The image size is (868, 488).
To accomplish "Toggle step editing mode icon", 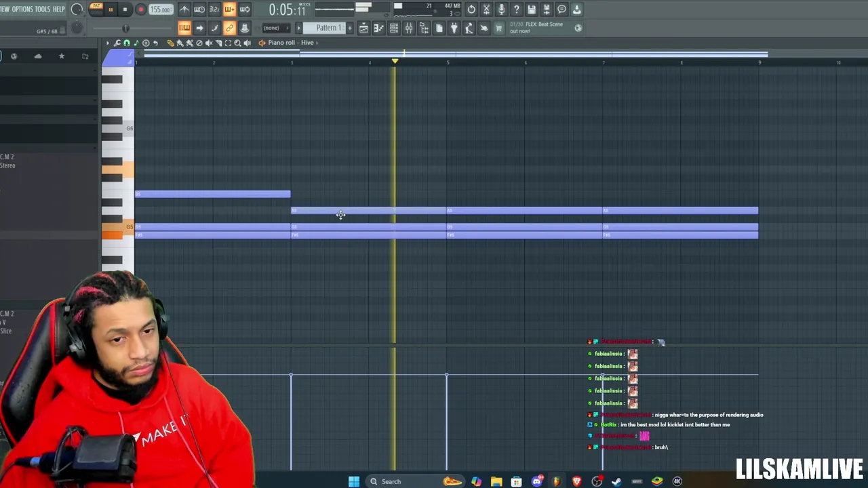I will (214, 28).
